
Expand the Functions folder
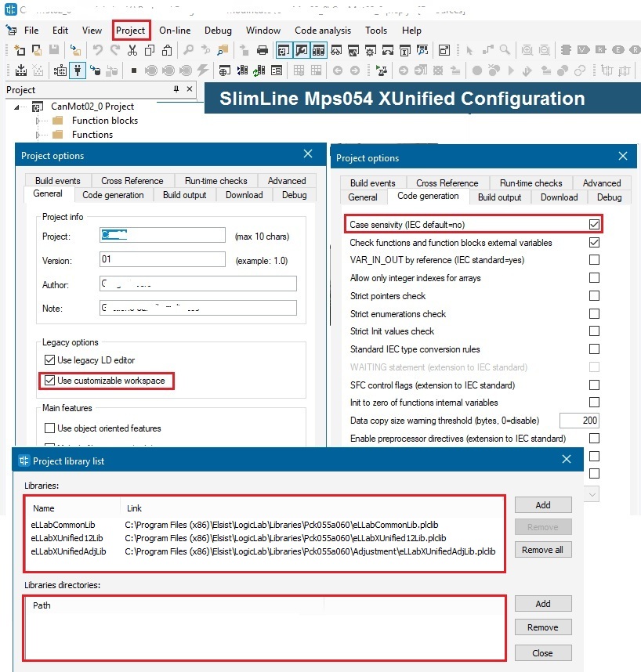tap(38, 135)
